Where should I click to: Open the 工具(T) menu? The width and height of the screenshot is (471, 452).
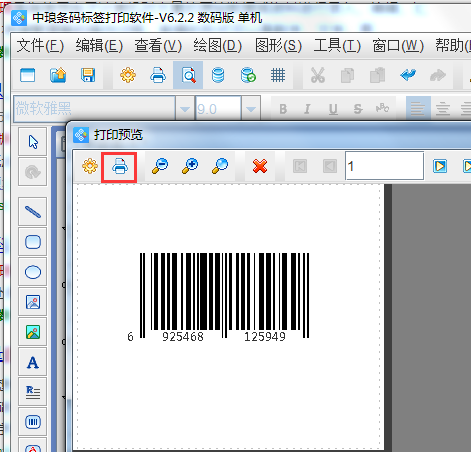tap(337, 46)
